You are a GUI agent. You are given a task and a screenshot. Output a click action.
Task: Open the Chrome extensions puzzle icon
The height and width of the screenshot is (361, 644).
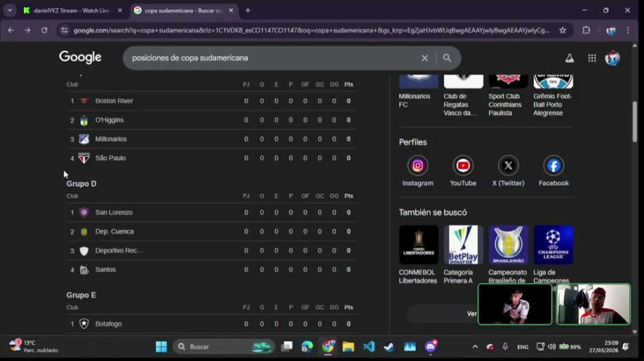tap(586, 30)
